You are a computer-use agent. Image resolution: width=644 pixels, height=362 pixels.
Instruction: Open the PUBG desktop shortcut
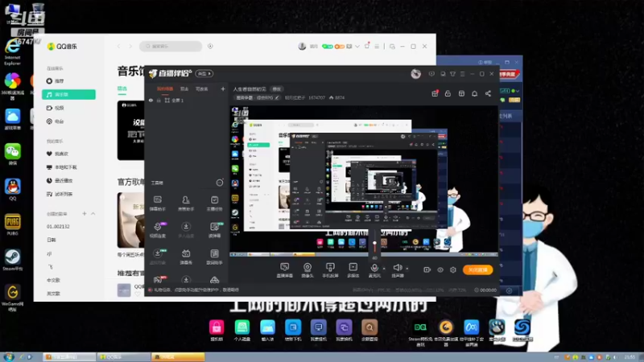pyautogui.click(x=13, y=224)
